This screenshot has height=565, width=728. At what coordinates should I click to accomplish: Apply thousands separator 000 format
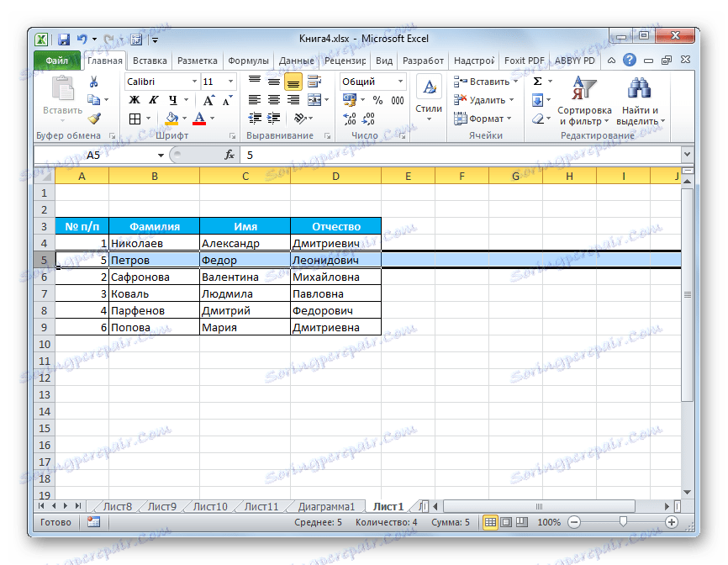398,100
